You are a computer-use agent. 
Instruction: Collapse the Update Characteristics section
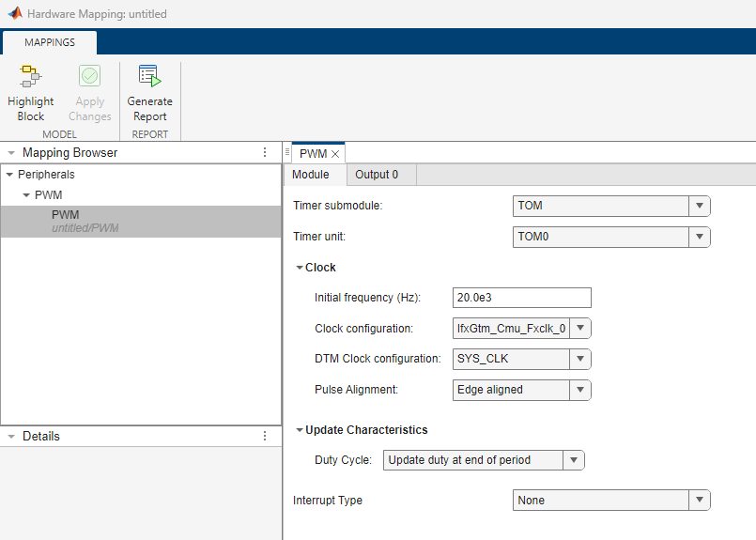coord(300,430)
